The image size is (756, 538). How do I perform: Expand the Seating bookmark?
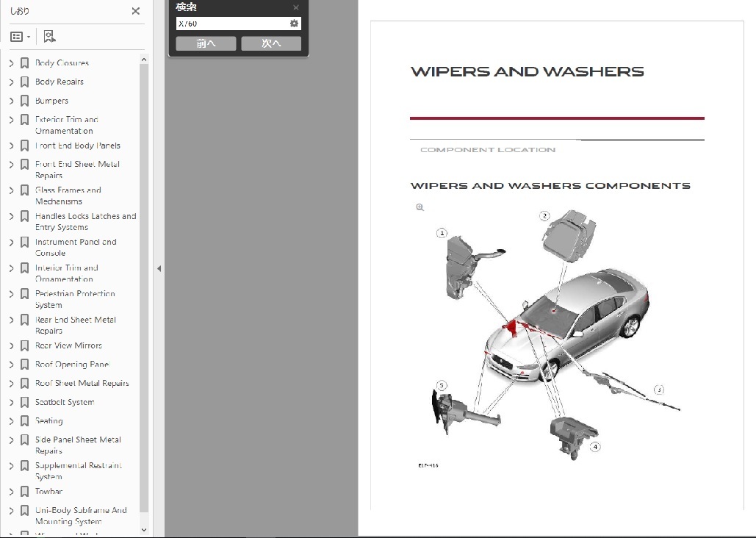[x=12, y=421]
